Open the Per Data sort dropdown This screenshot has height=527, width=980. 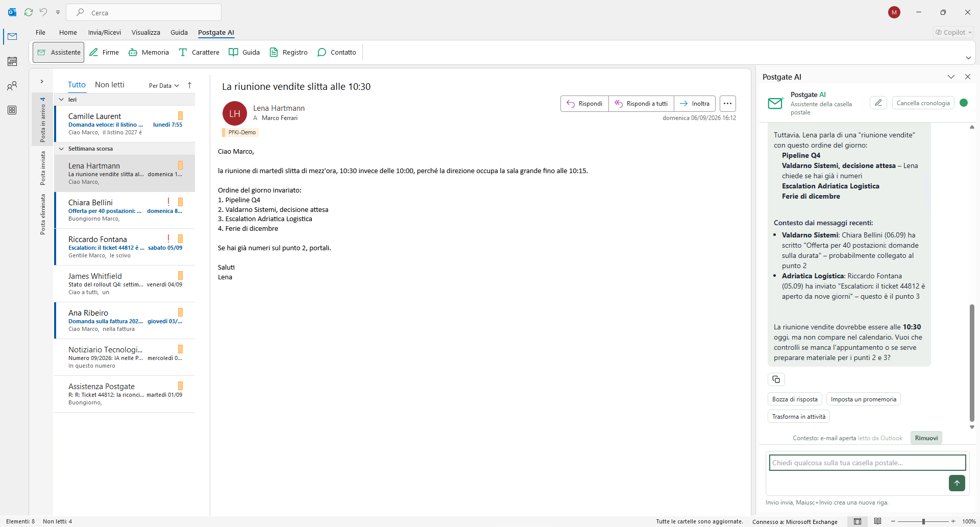[x=164, y=86]
